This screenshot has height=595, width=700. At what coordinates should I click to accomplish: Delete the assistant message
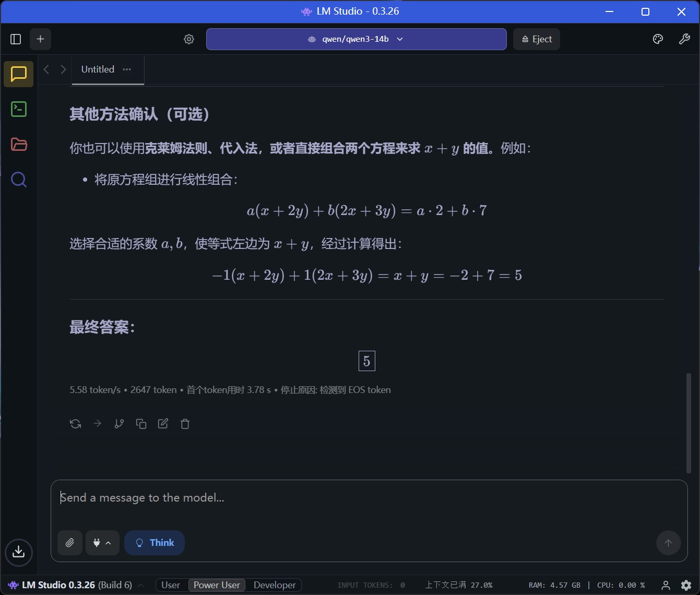(x=185, y=424)
